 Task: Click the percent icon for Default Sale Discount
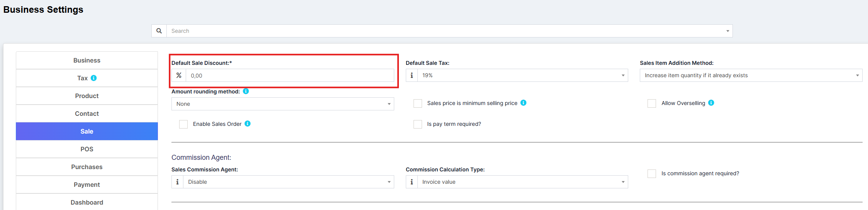tap(179, 76)
